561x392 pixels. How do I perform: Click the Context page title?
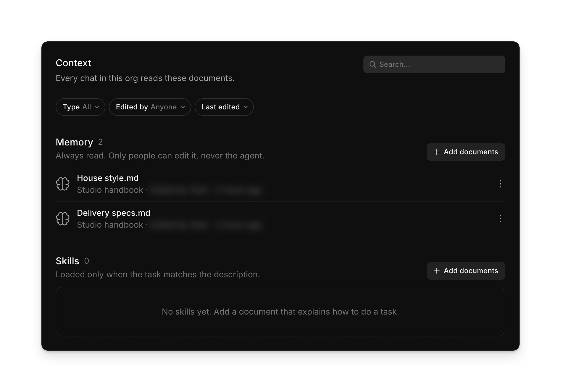(x=73, y=63)
